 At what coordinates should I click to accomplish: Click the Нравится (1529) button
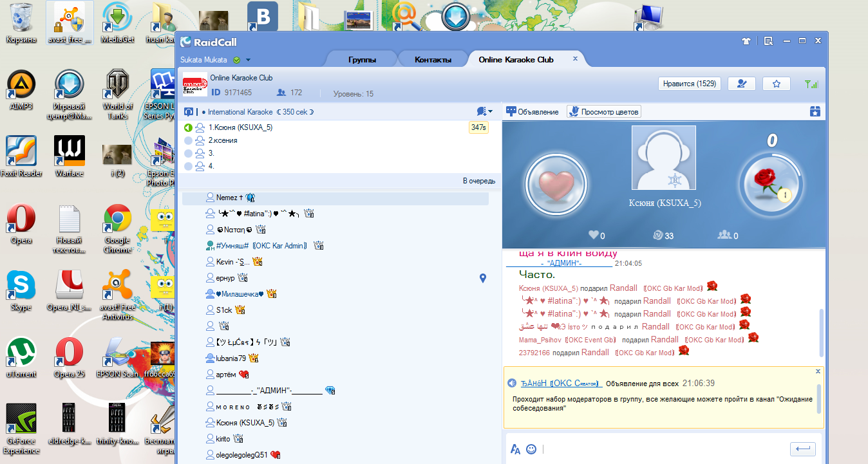688,84
